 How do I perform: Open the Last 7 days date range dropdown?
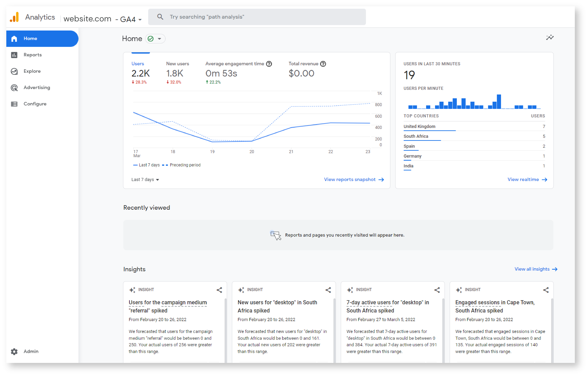(145, 180)
